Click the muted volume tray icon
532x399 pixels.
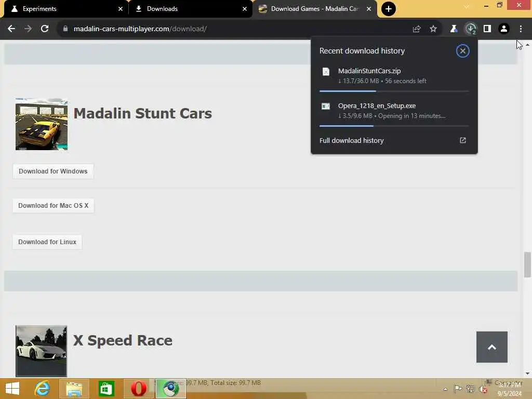483,389
